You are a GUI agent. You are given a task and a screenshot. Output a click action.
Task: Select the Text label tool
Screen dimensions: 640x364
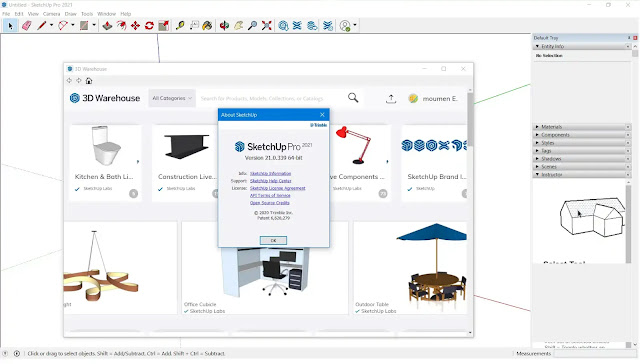tap(194, 26)
